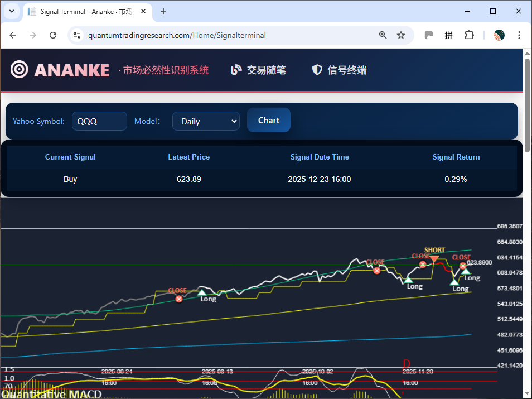Click the first Long triangle near 2025-08-13
The image size is (532, 399).
click(202, 292)
